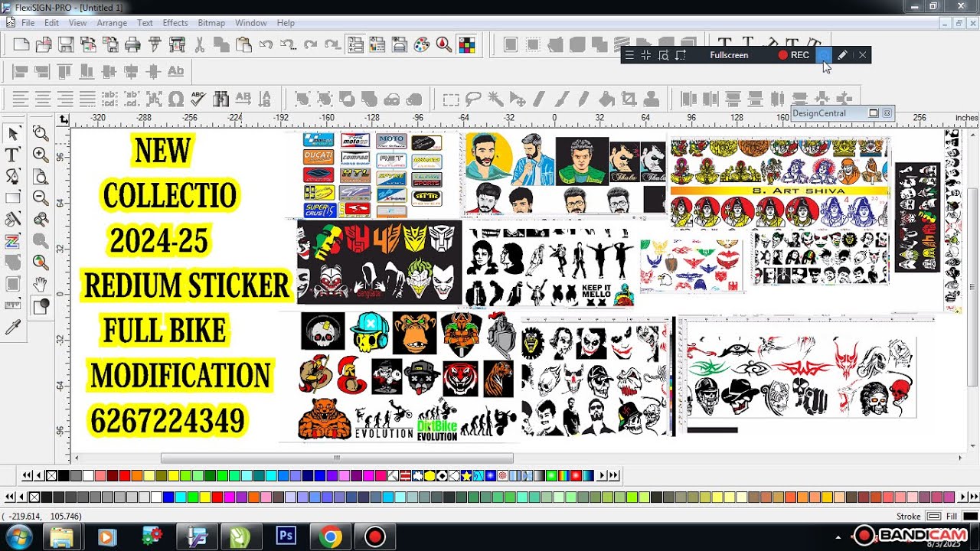Open the Arrange menu

pyautogui.click(x=112, y=23)
